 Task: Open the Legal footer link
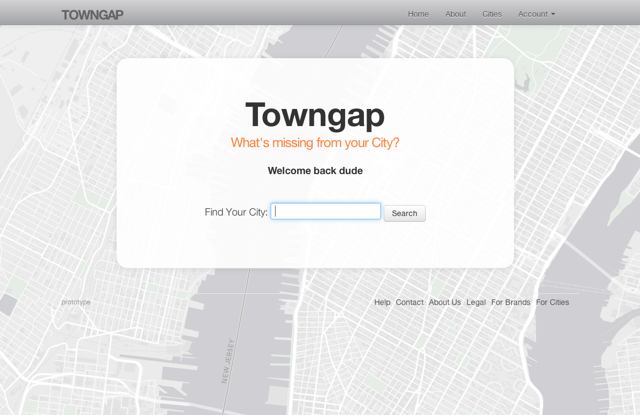476,302
